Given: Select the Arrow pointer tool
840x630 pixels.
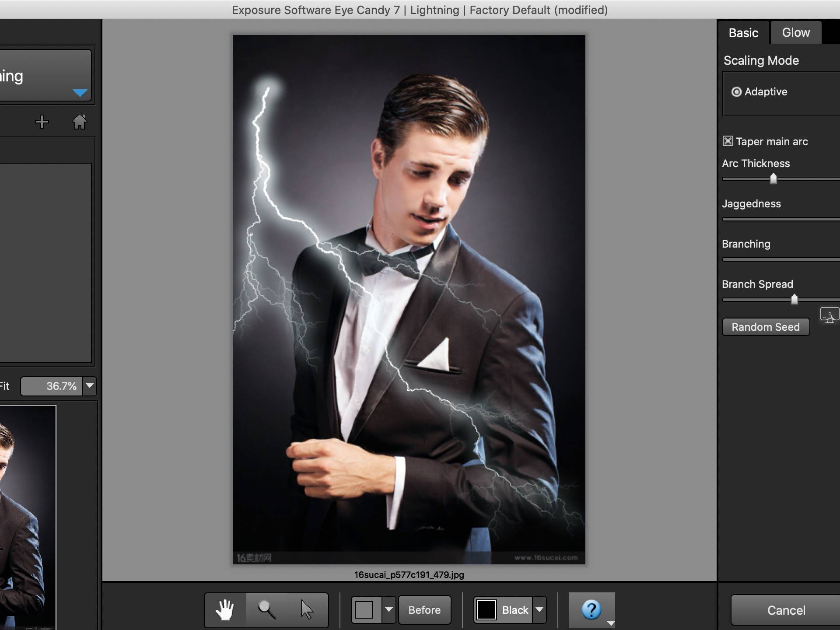Looking at the screenshot, I should click(307, 610).
